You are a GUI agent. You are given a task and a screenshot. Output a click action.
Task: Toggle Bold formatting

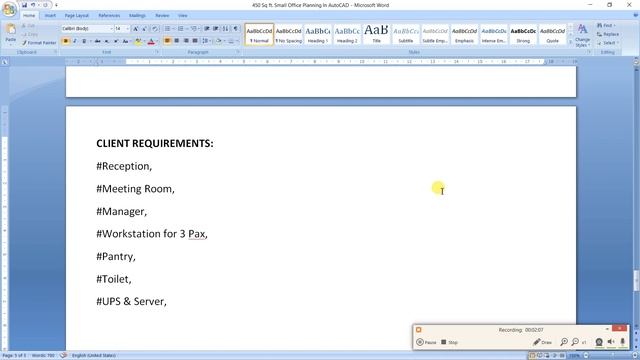click(66, 41)
